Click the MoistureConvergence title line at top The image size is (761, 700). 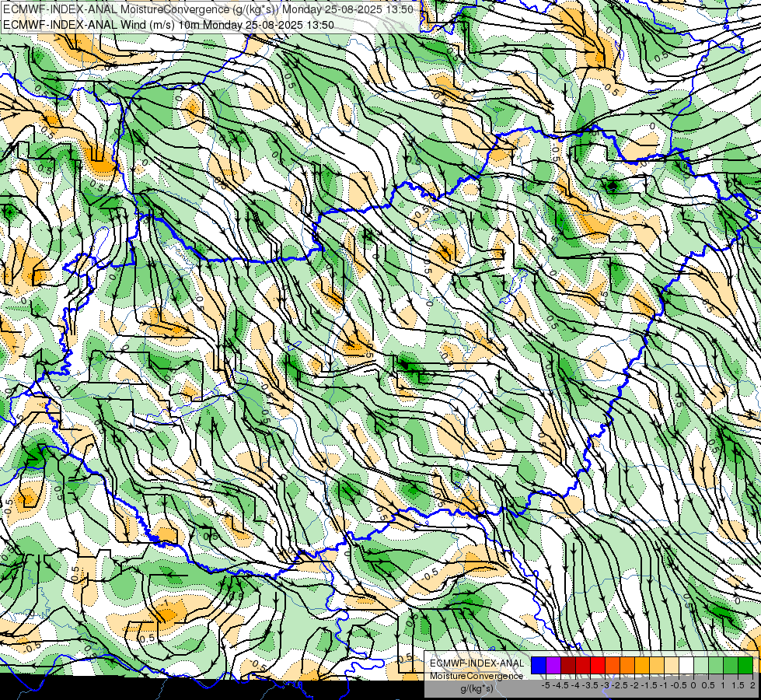click(208, 9)
